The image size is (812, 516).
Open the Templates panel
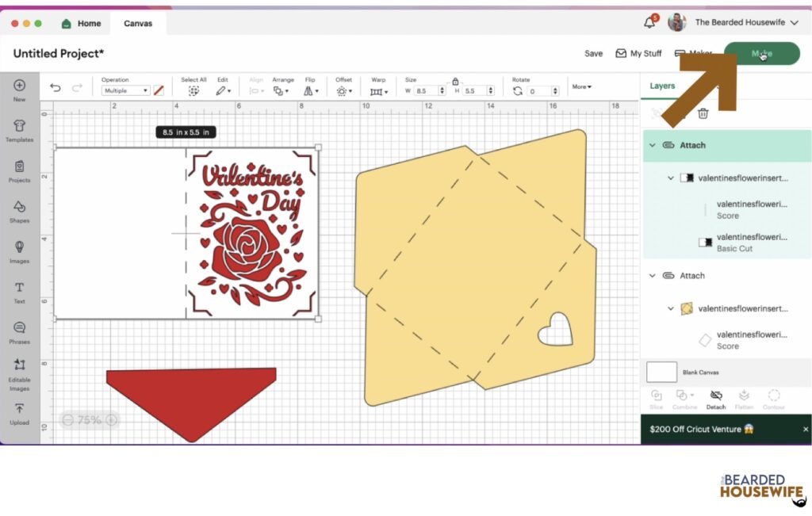19,130
